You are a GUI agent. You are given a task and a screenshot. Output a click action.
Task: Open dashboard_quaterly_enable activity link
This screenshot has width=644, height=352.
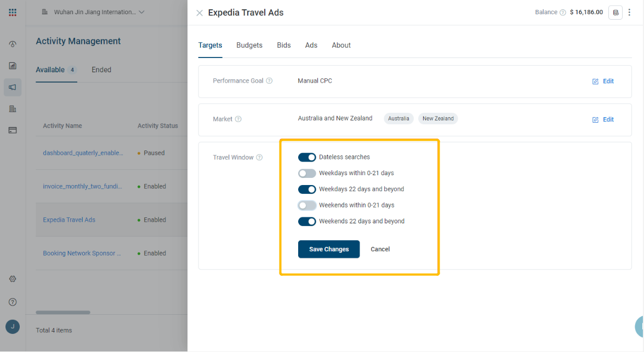pyautogui.click(x=83, y=153)
